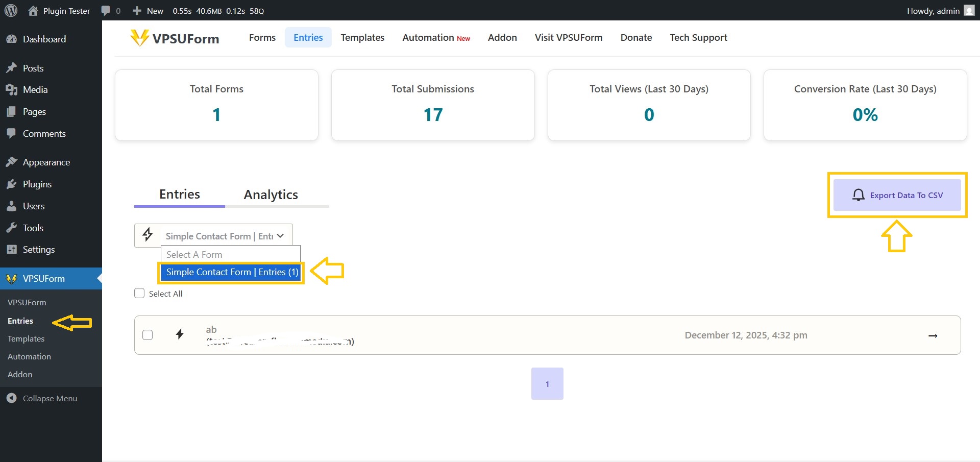Open comments via the speech bubble icon

[106, 10]
